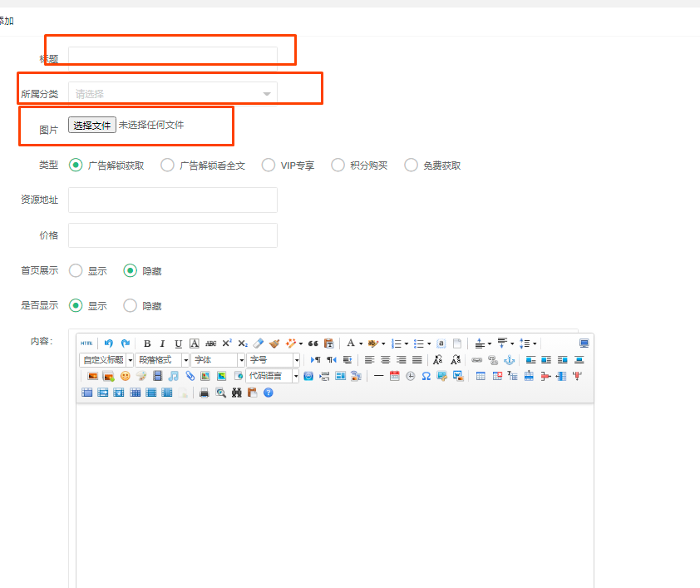Click the print icon
Screen dimensions: 700x588
[205, 393]
